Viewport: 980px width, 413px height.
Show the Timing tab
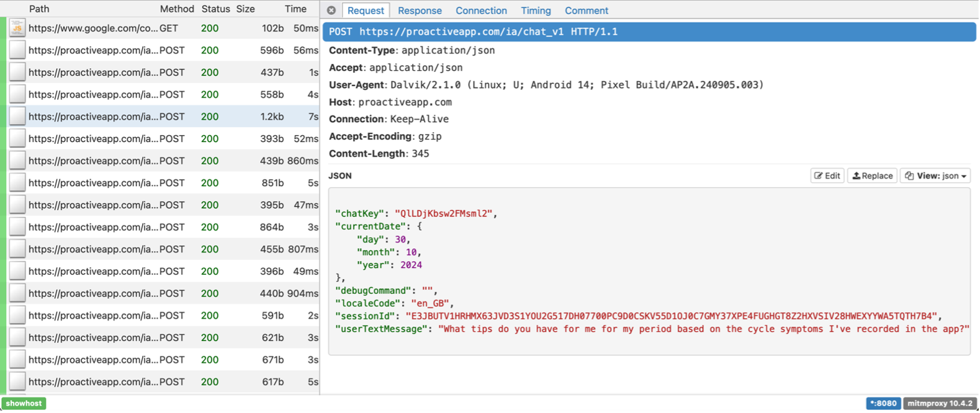tap(536, 11)
